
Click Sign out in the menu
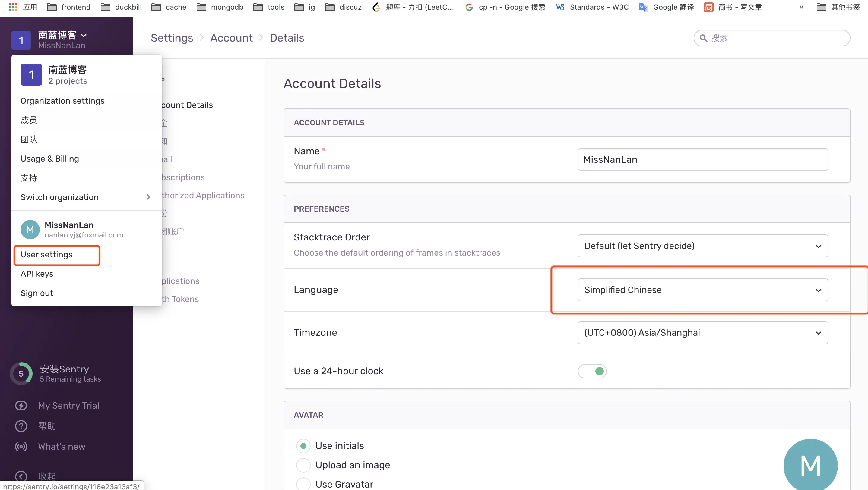coord(37,293)
